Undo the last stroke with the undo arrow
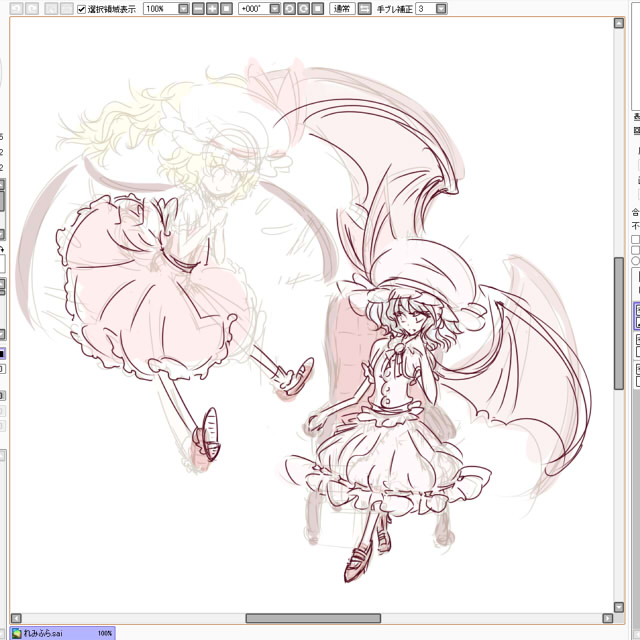Screen dimensions: 640x640 16,9
